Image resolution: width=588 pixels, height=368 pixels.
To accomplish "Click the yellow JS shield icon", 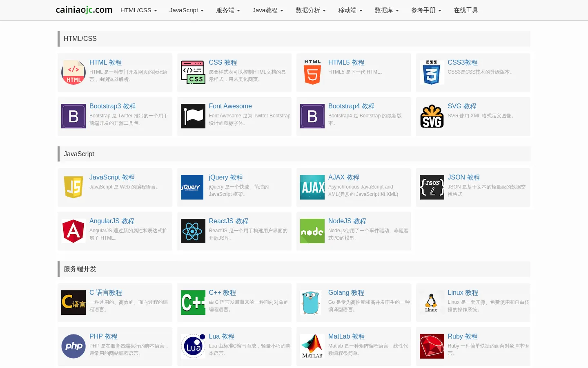I will [x=73, y=187].
